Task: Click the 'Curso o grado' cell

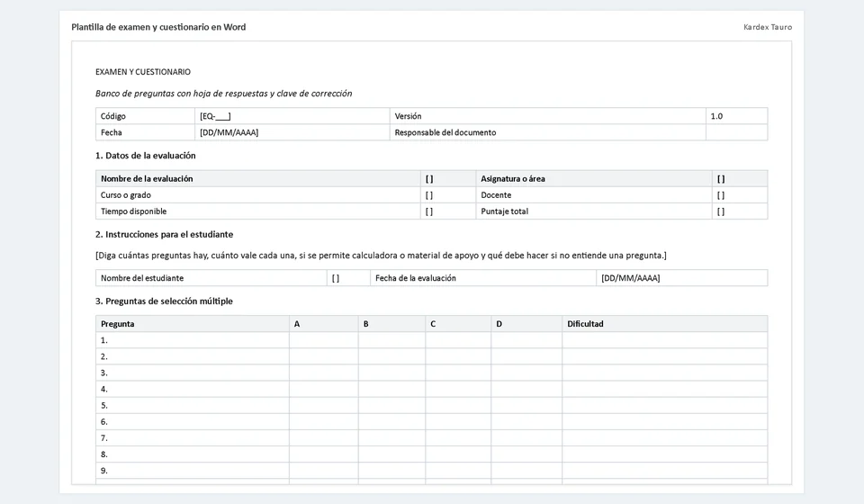Action: (258, 195)
